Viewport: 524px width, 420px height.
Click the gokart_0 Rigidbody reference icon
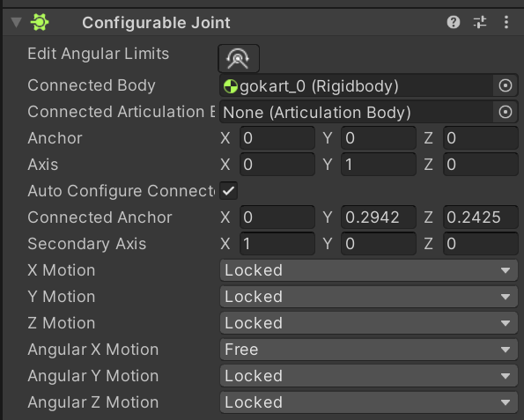click(230, 86)
